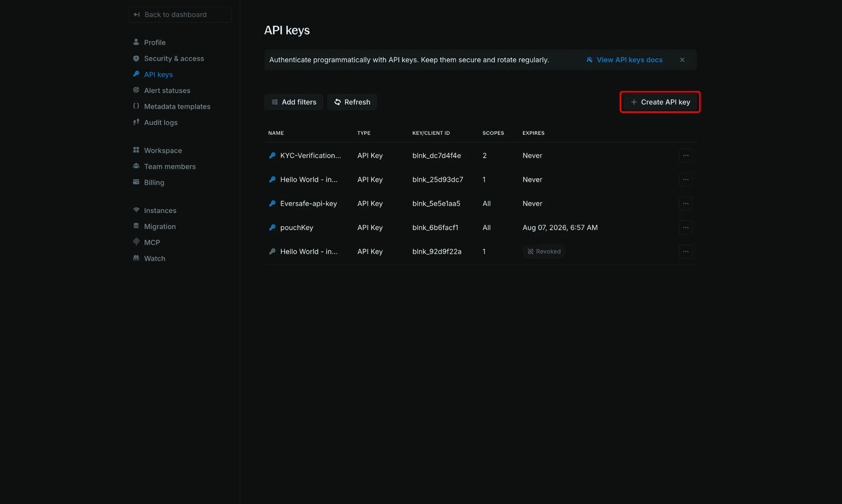
Task: Click the Team members people icon
Action: [136, 166]
